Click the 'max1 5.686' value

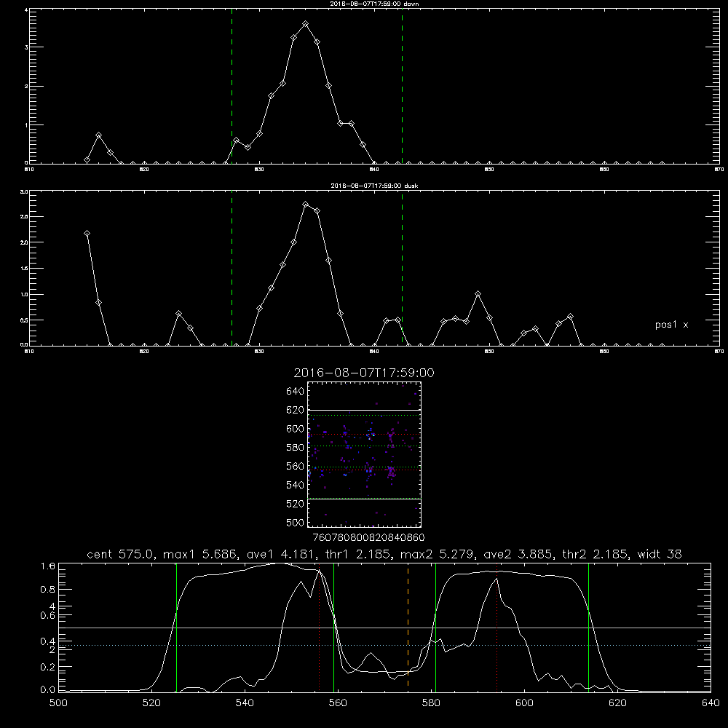[x=201, y=554]
